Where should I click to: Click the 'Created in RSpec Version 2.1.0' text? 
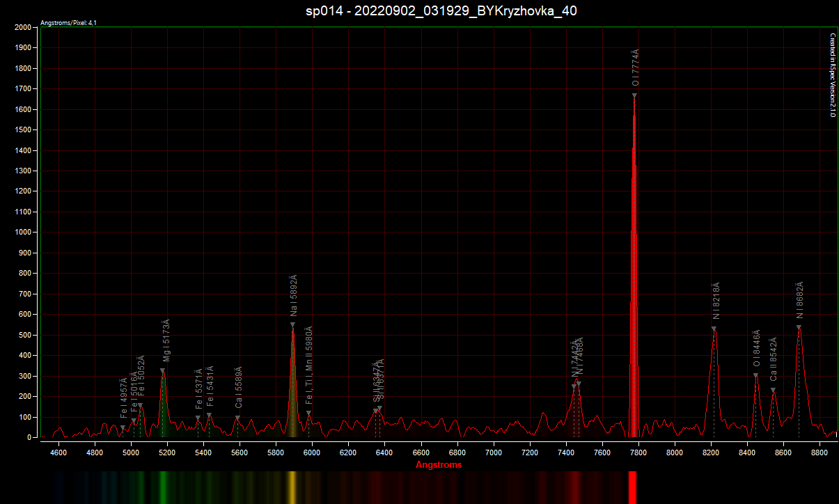832,75
